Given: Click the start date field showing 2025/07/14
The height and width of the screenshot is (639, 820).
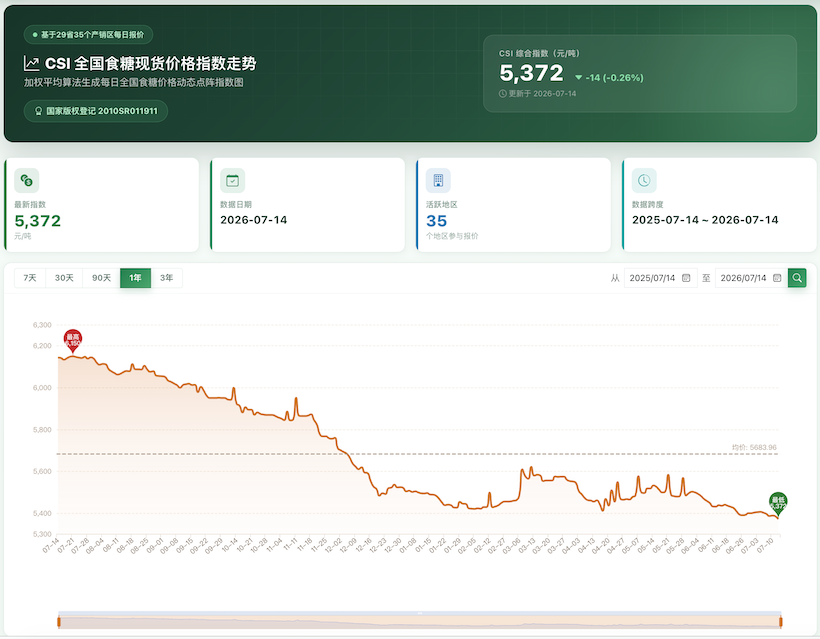Looking at the screenshot, I should [660, 278].
